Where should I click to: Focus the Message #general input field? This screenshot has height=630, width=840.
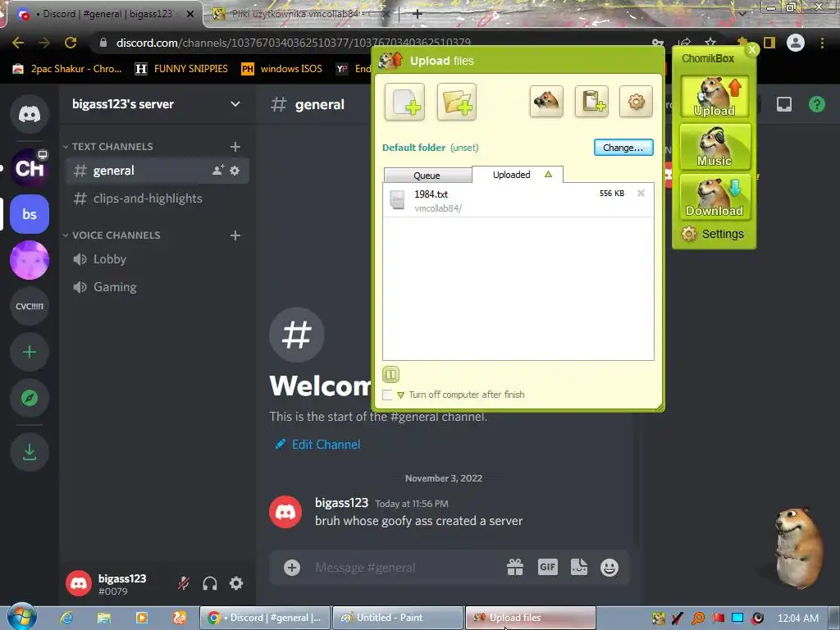[x=404, y=568]
